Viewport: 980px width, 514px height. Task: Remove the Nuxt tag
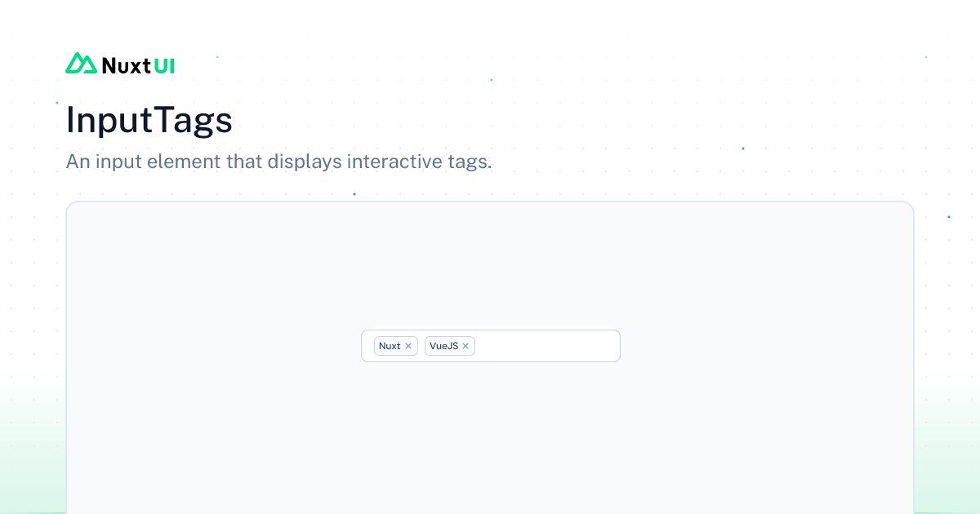click(x=408, y=346)
